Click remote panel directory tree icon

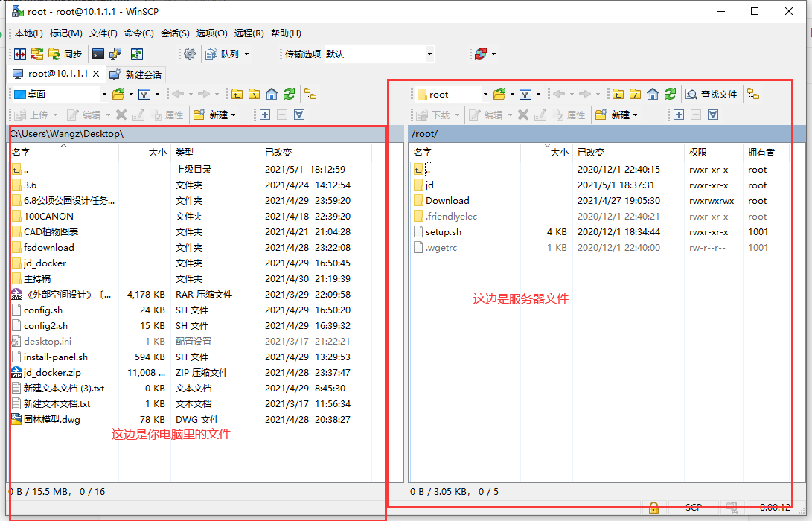(753, 94)
